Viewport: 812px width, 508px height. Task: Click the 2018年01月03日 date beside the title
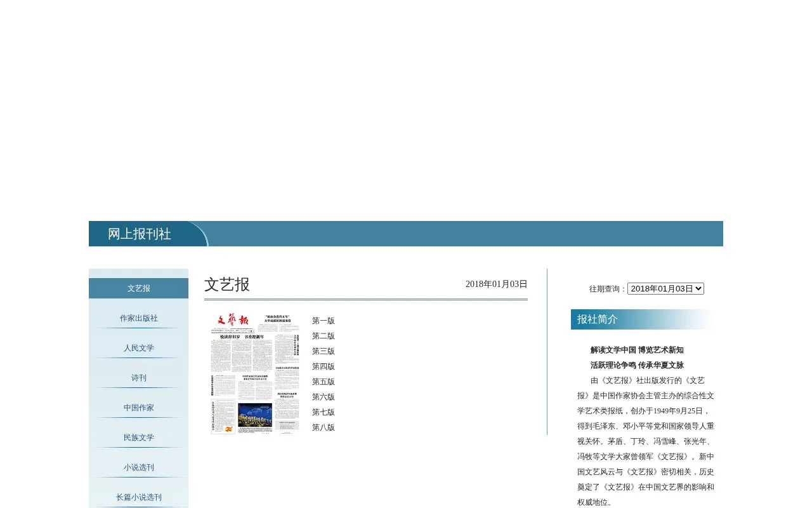[497, 284]
